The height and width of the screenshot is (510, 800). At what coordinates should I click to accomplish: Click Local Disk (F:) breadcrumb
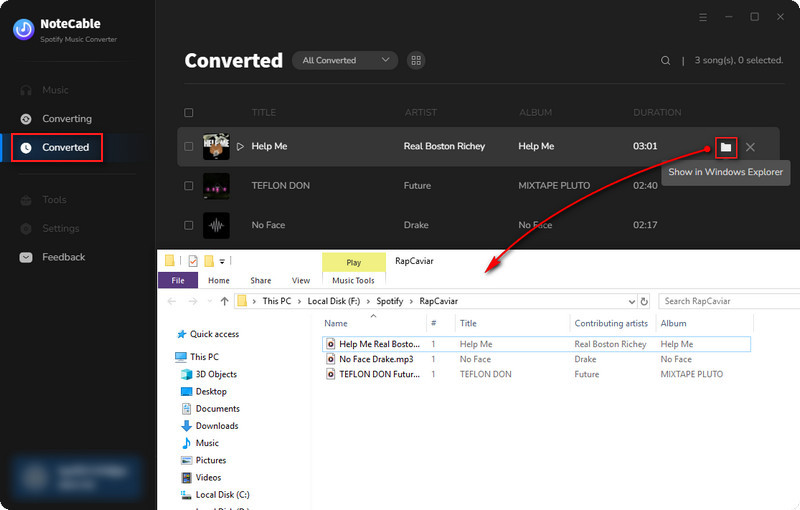tap(334, 301)
